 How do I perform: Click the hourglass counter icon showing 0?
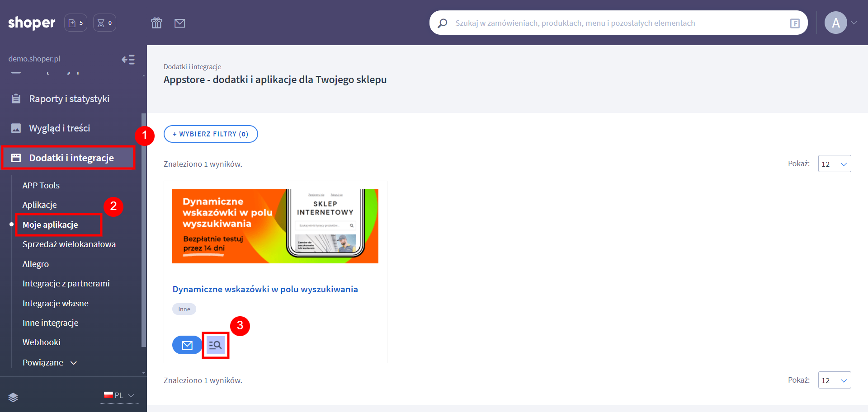tap(104, 23)
